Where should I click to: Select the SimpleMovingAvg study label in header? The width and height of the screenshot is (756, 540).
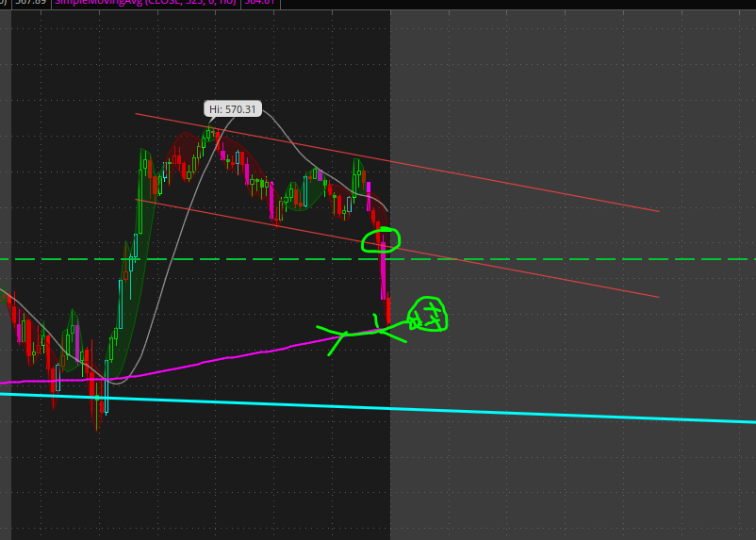click(145, 3)
